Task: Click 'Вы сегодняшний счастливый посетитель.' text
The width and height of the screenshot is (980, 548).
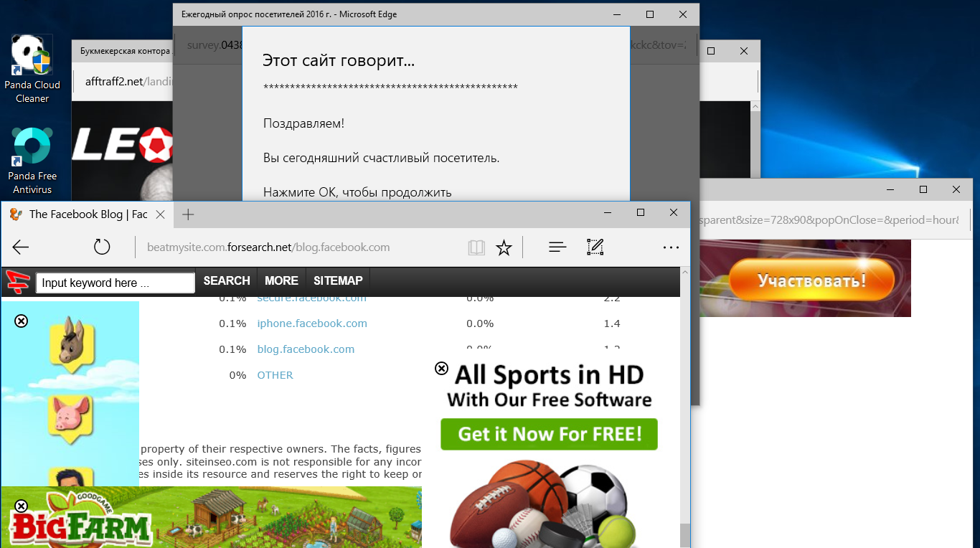Action: (381, 158)
